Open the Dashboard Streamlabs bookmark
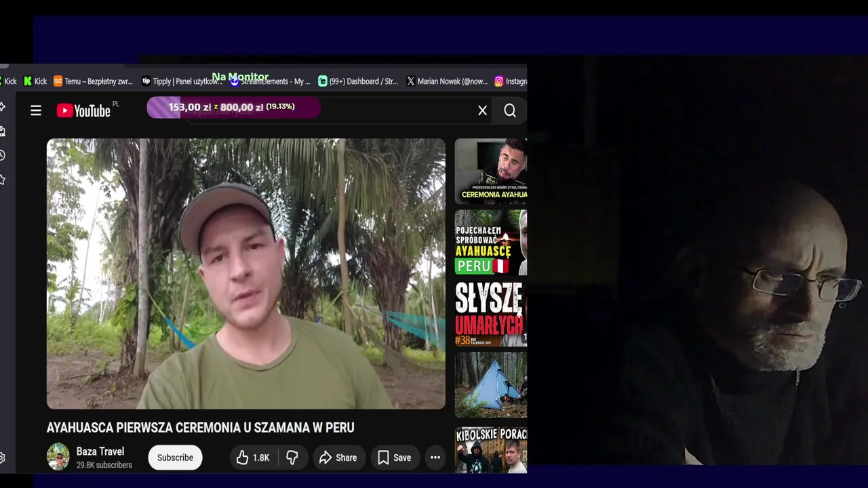This screenshot has height=488, width=868. [x=358, y=81]
